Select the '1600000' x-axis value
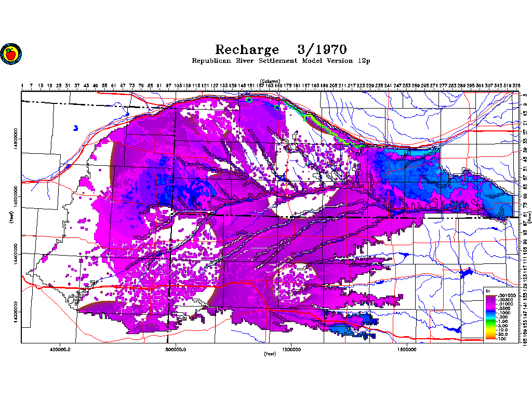This screenshot has height=399, width=532. coord(407,349)
